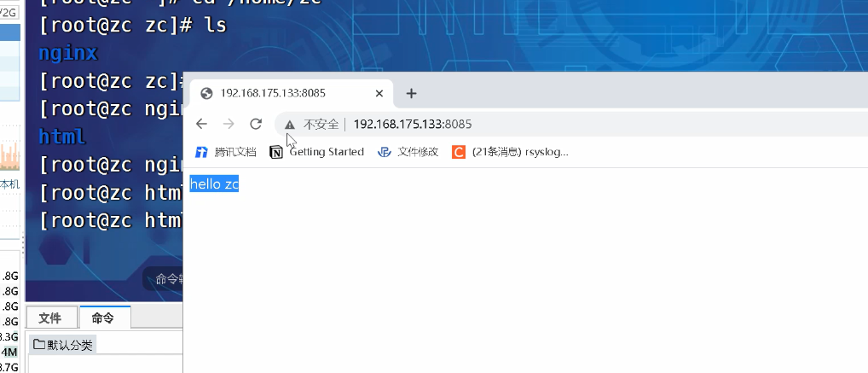Viewport: 868px width, 373px height.
Task: Switch to the 命令 tab in terminal window
Action: [x=103, y=318]
